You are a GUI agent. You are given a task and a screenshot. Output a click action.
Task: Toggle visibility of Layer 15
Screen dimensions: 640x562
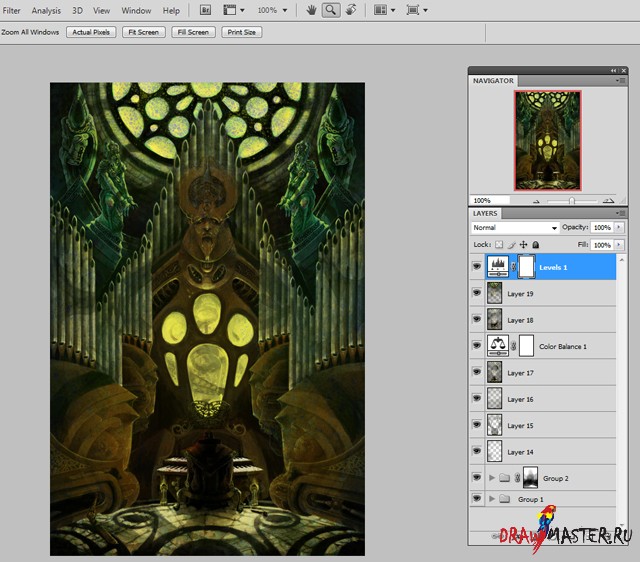click(477, 425)
